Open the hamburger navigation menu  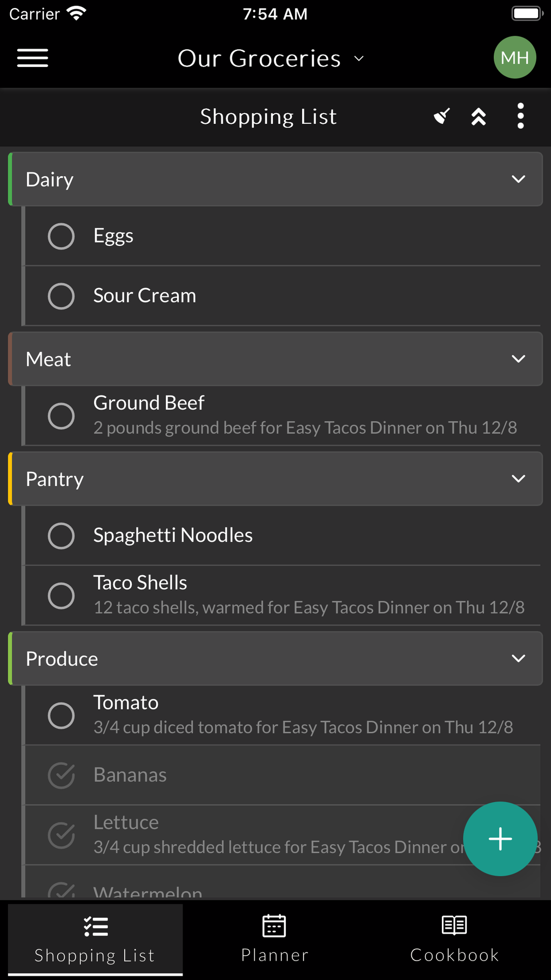(x=32, y=58)
